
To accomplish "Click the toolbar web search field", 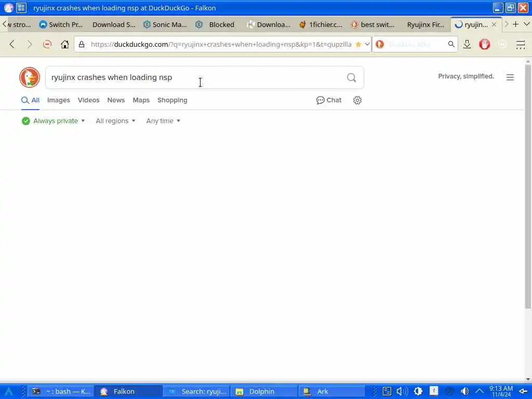I will click(416, 44).
